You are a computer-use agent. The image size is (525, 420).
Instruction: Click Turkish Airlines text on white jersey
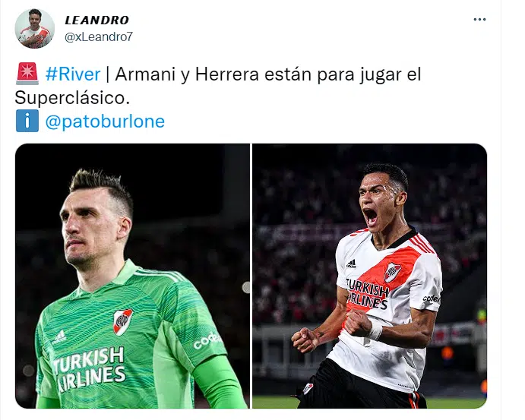[367, 294]
